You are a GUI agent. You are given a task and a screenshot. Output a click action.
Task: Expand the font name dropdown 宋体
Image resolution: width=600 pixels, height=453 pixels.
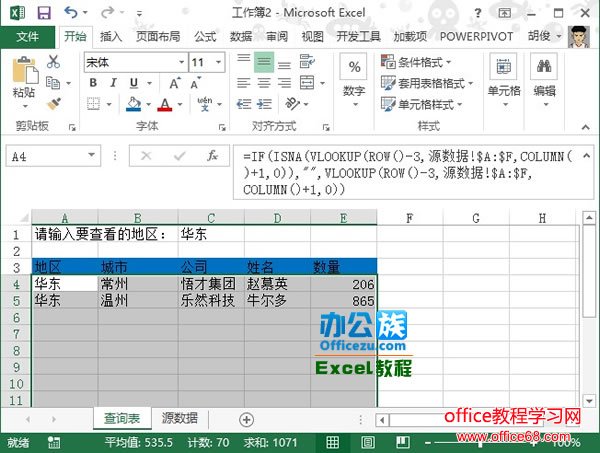click(x=181, y=62)
